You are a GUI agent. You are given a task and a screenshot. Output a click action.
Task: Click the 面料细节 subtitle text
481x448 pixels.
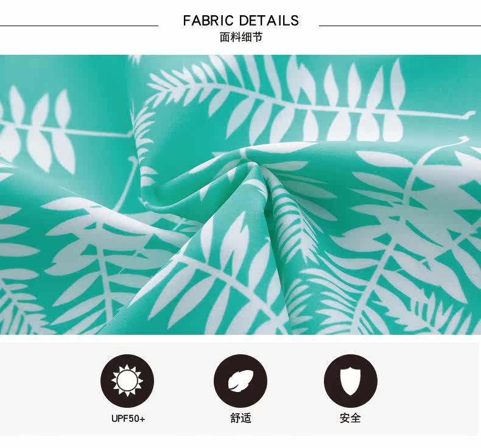tap(241, 37)
